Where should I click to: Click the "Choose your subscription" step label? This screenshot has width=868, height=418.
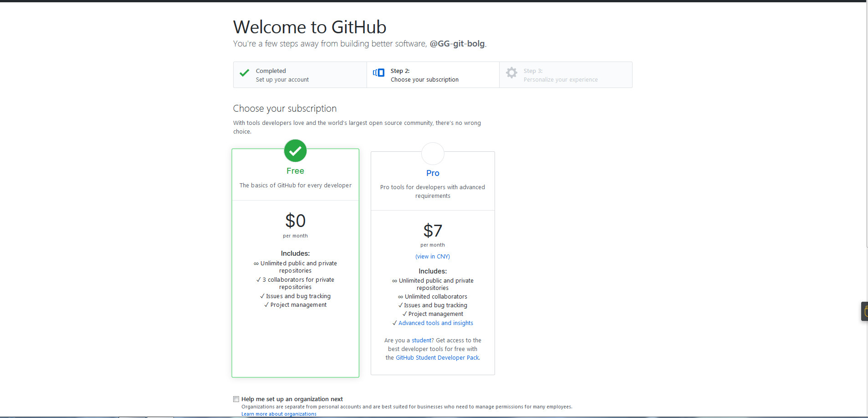[424, 80]
